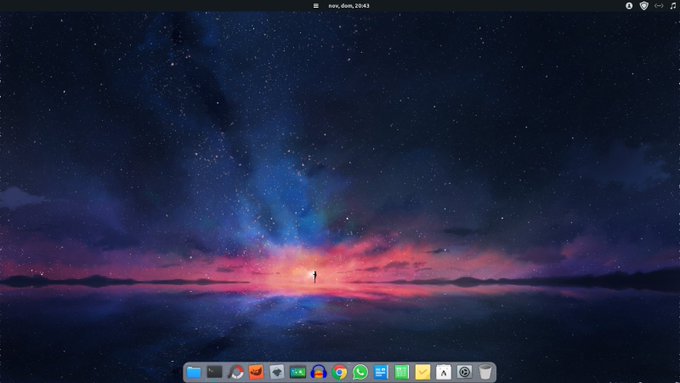The image size is (680, 383).
Task: Launch WhatsApp from the dock
Action: coord(360,372)
